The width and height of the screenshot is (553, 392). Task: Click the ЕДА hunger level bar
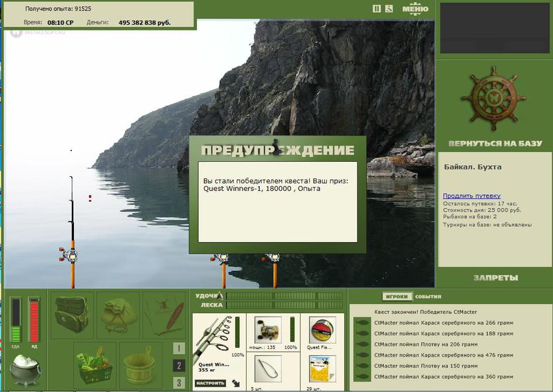coord(16,319)
